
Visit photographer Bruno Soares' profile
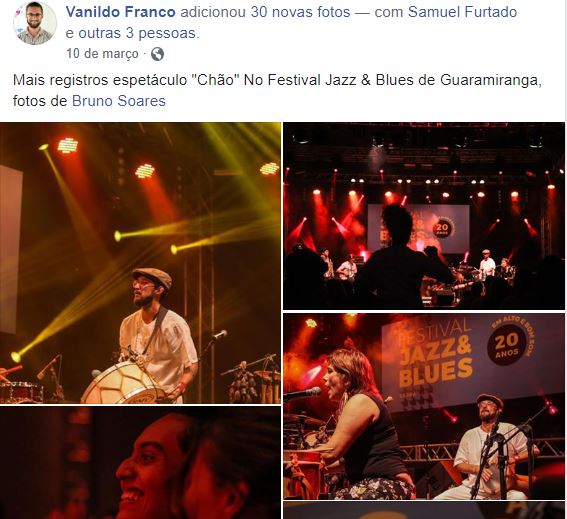click(119, 101)
